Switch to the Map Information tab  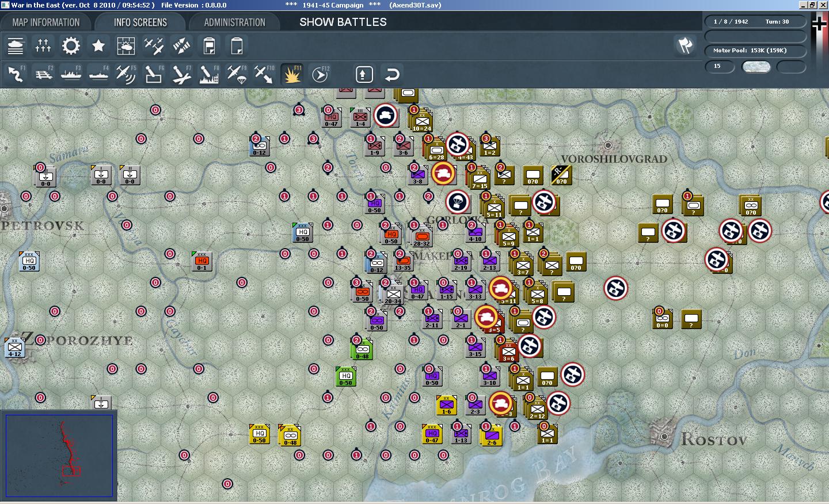click(x=46, y=22)
